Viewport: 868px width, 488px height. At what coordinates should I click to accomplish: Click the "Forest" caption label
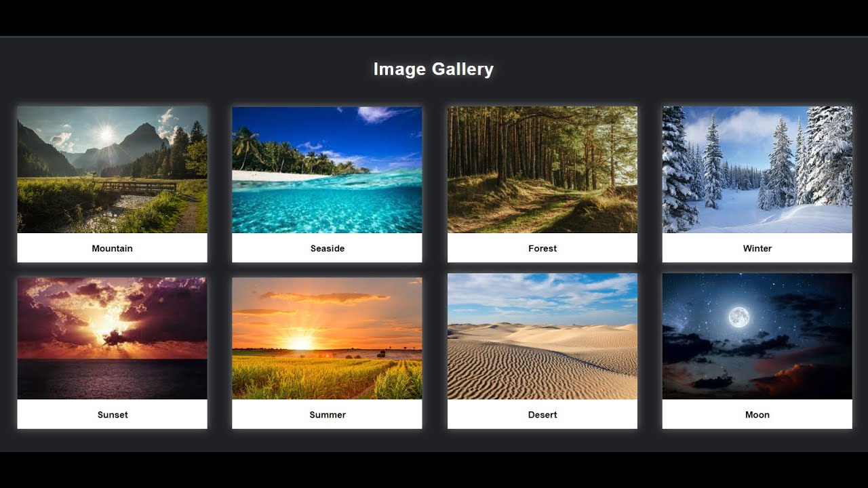tap(542, 249)
